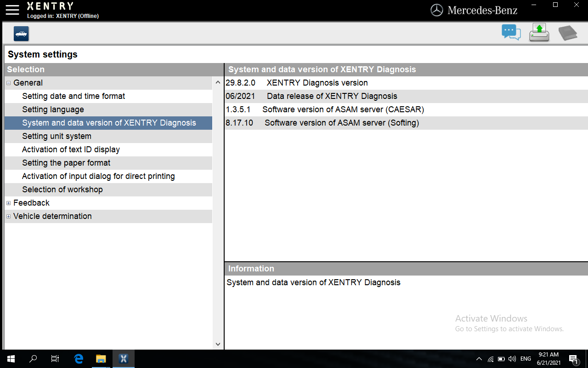The height and width of the screenshot is (368, 588).
Task: Click the Mercedes-Benz star logo
Action: [436, 10]
